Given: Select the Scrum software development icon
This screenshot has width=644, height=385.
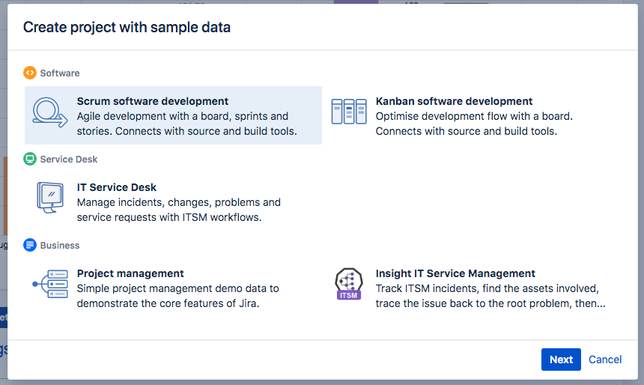Looking at the screenshot, I should (x=50, y=112).
